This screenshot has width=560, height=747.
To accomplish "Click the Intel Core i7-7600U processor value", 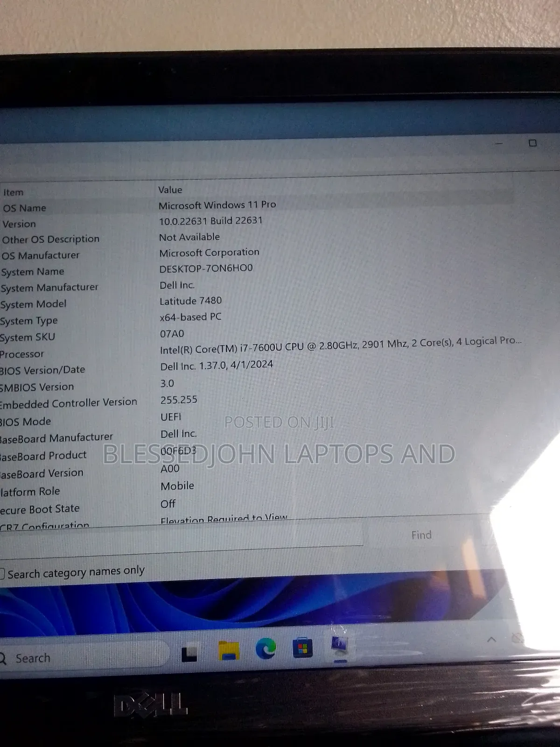I will tap(341, 345).
